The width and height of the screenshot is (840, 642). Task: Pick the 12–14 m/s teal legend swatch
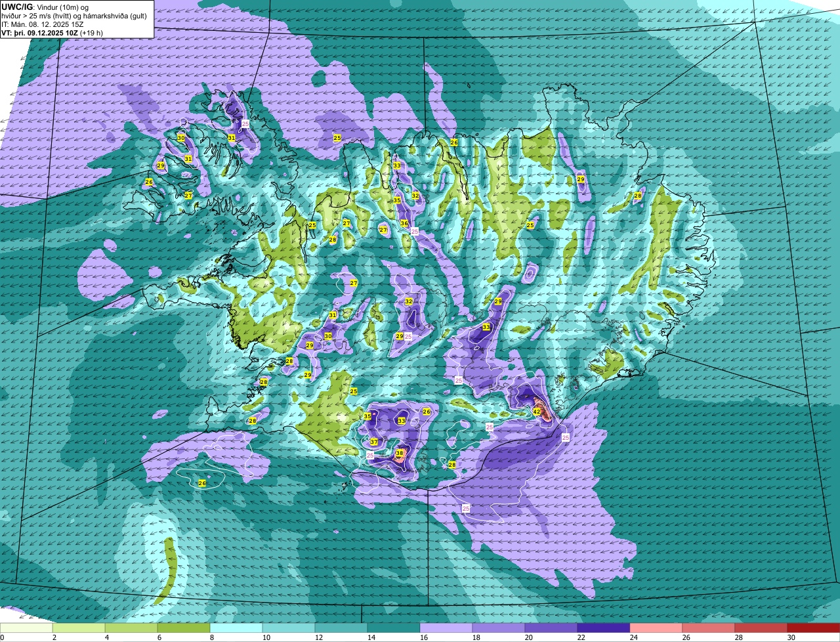[x=341, y=628]
